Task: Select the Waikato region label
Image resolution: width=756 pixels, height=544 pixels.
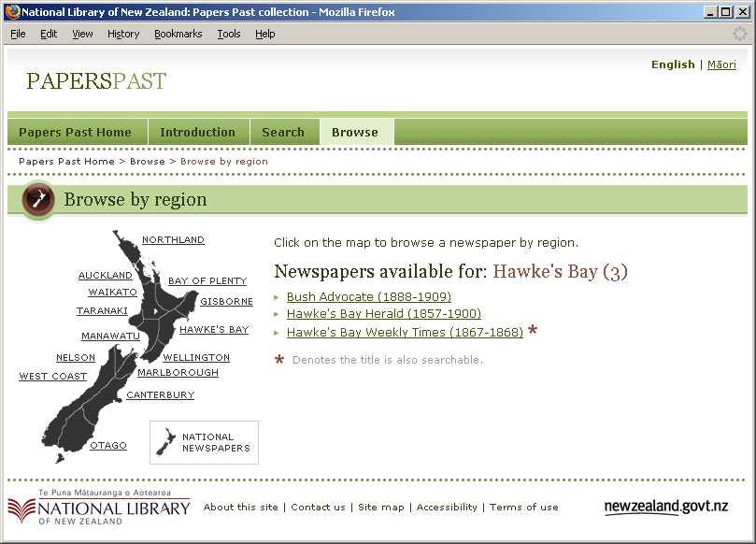Action: pos(113,292)
